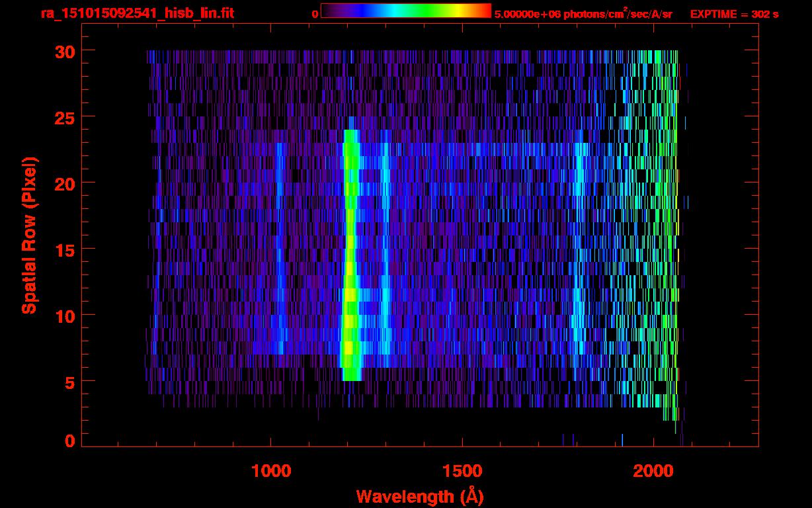Click the EXPTIME = 302 s text
Screen dimensions: 812x508
734,14
